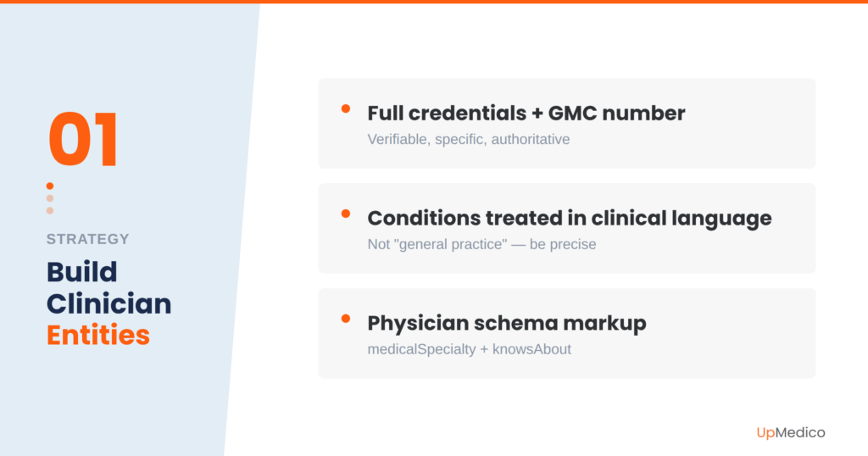This screenshot has height=456, width=868.
Task: Click the orange Entities word
Action: pos(97,335)
